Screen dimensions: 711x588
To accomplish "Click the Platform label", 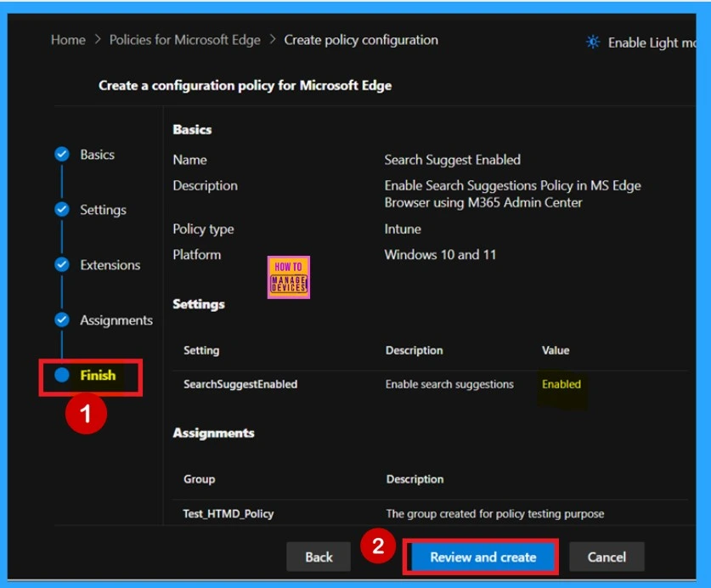I will coord(197,255).
